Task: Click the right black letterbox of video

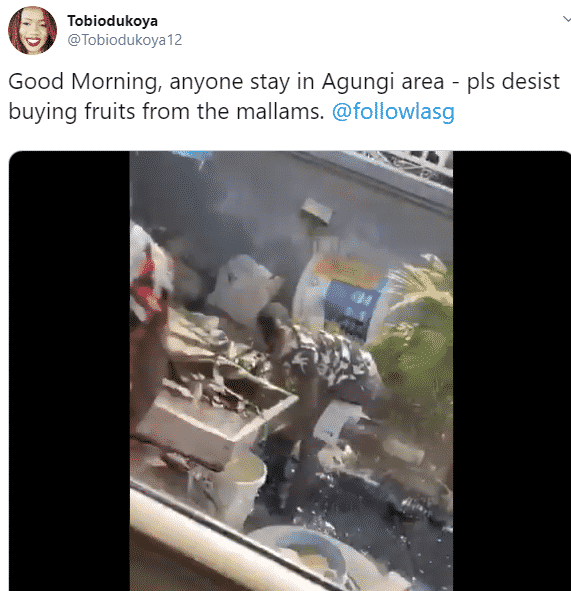Action: click(512, 371)
